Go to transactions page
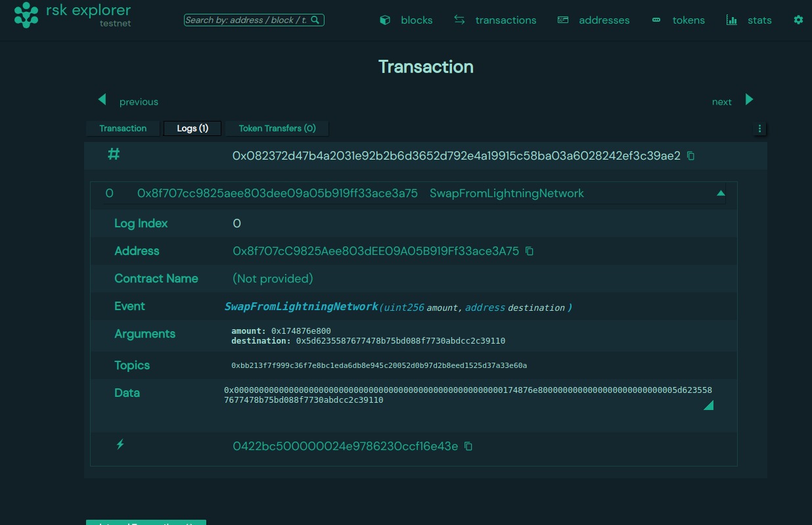The height and width of the screenshot is (525, 812). click(x=506, y=20)
